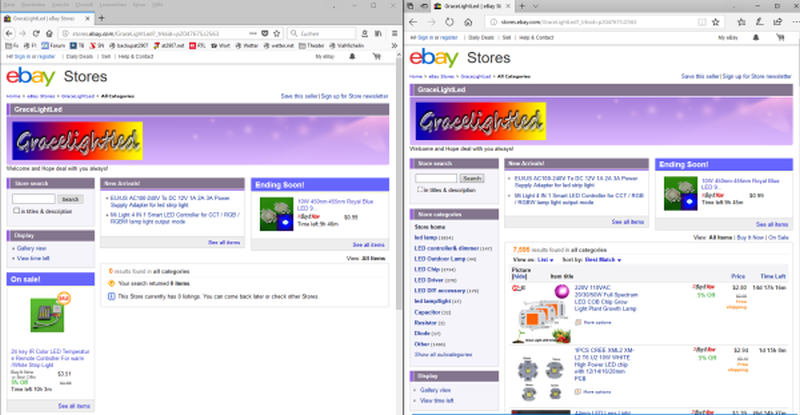Click the Edge web notes pen icon
Viewport: 800px width, 415px height.
760,22
